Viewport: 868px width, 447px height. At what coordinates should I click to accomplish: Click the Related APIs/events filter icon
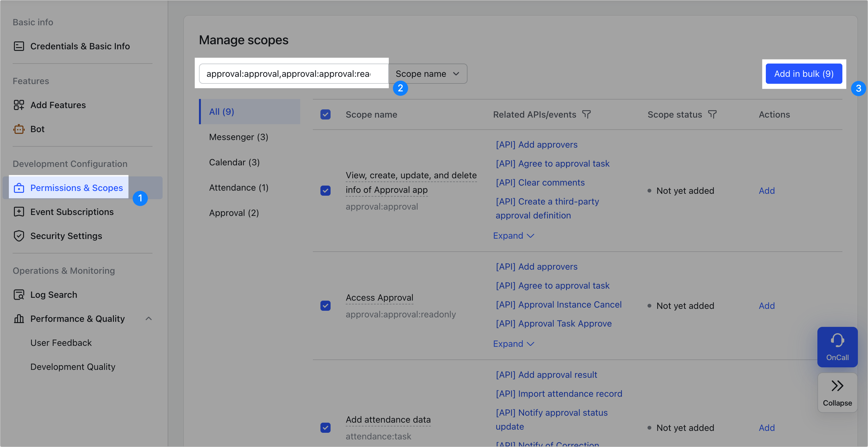click(x=586, y=114)
